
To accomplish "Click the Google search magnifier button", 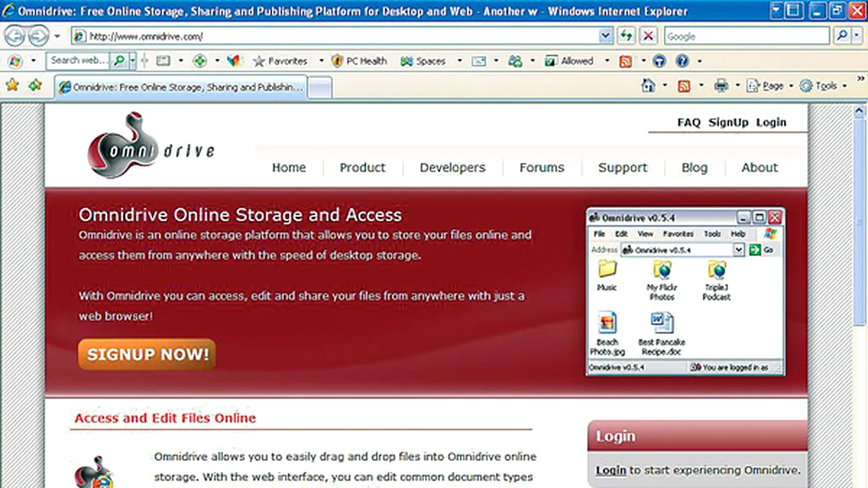I will 842,36.
